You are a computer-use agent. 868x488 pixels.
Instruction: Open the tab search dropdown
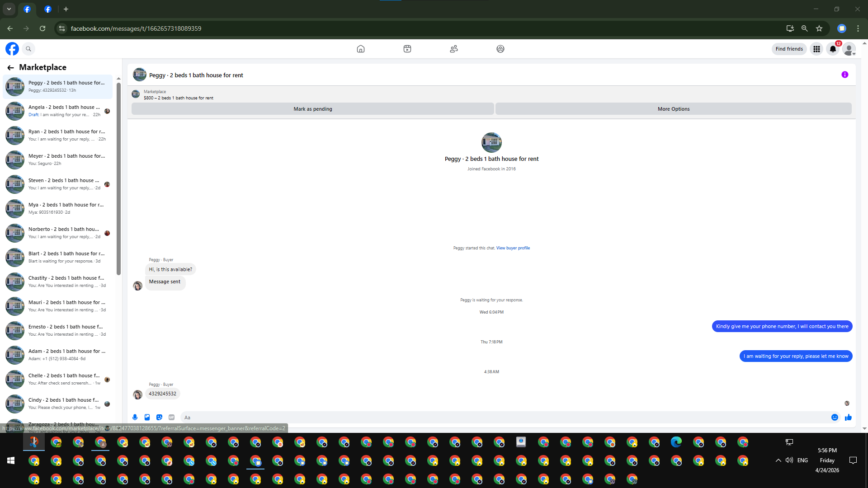9,9
